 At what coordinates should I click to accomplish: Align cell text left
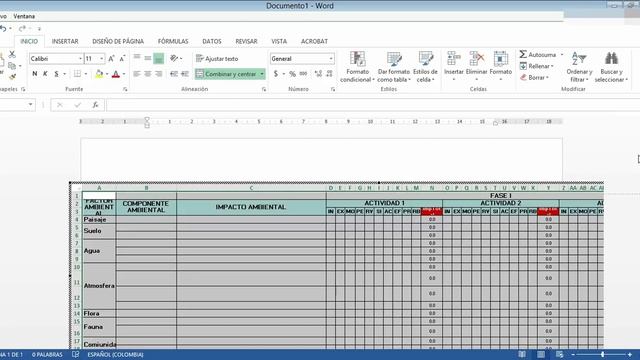[137, 74]
